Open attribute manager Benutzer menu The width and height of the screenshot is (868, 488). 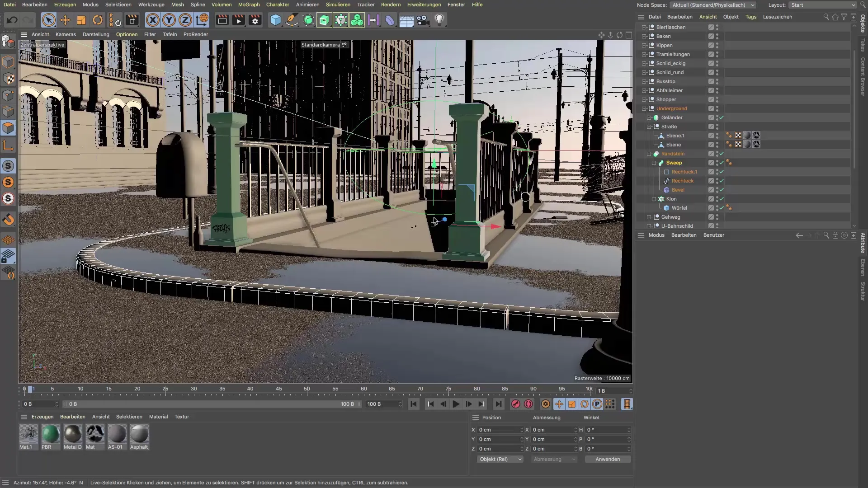(713, 235)
